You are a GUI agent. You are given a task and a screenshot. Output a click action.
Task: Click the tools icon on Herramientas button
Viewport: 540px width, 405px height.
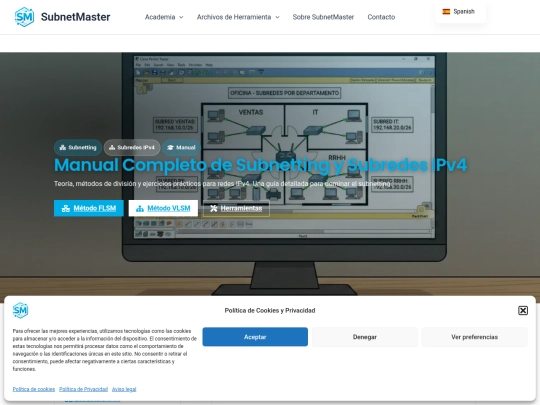click(x=214, y=208)
